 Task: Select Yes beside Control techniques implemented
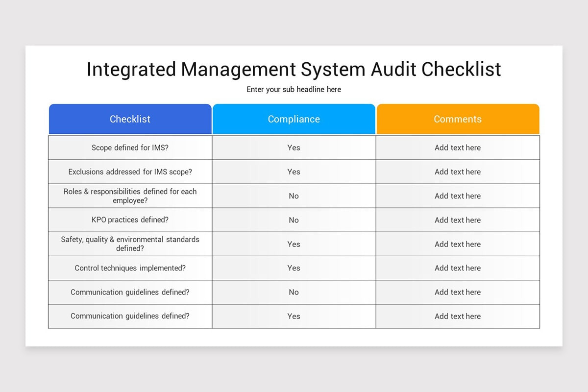point(294,268)
